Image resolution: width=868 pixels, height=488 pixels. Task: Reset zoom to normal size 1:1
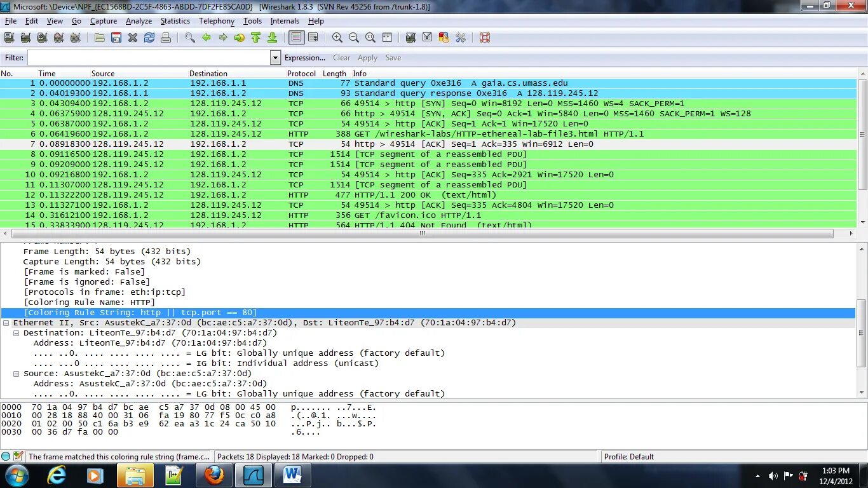[370, 38]
